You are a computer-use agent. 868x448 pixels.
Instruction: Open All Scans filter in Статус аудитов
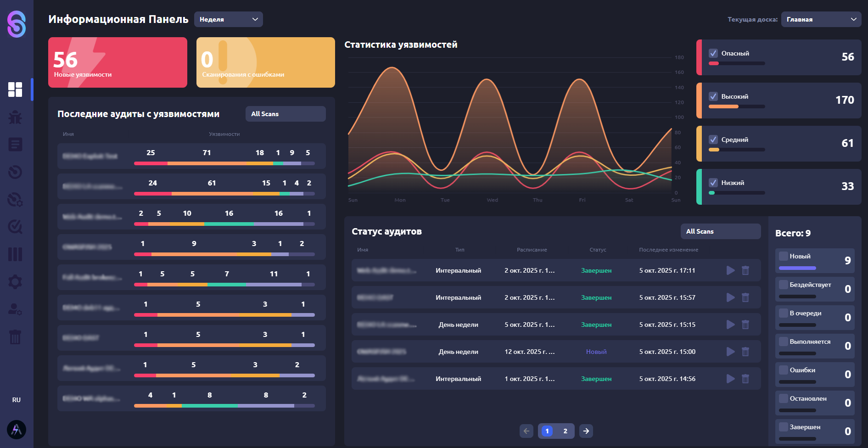[721, 231]
